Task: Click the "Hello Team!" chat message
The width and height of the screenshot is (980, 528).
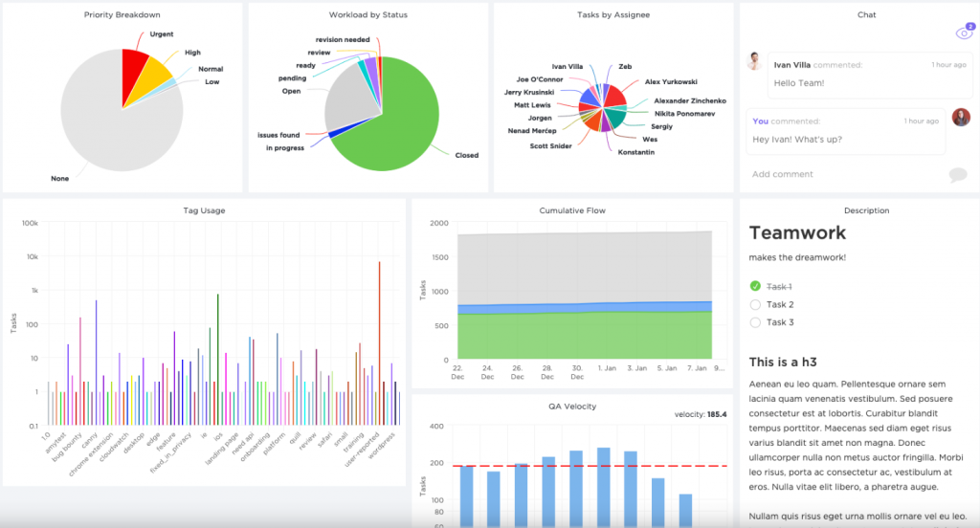Action: click(x=799, y=83)
